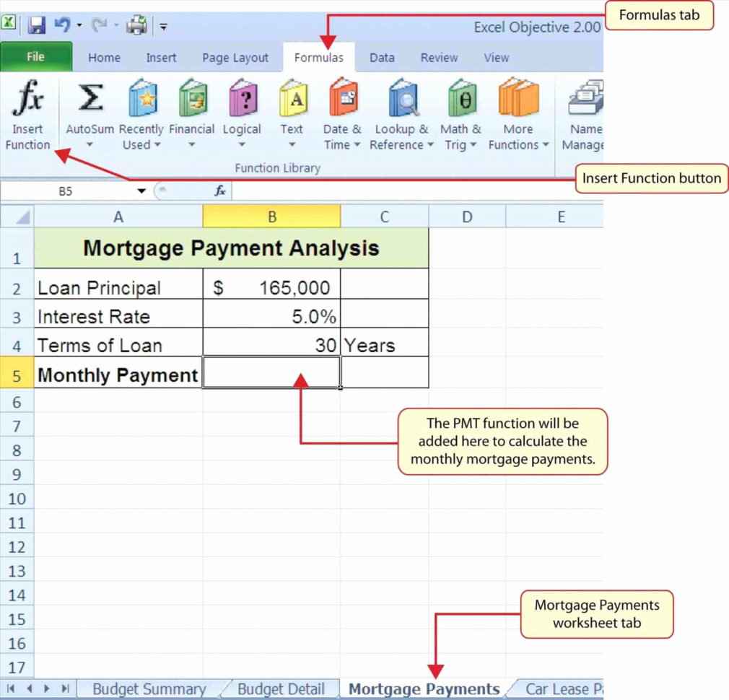Click the AutoSum sigma icon

pos(90,97)
